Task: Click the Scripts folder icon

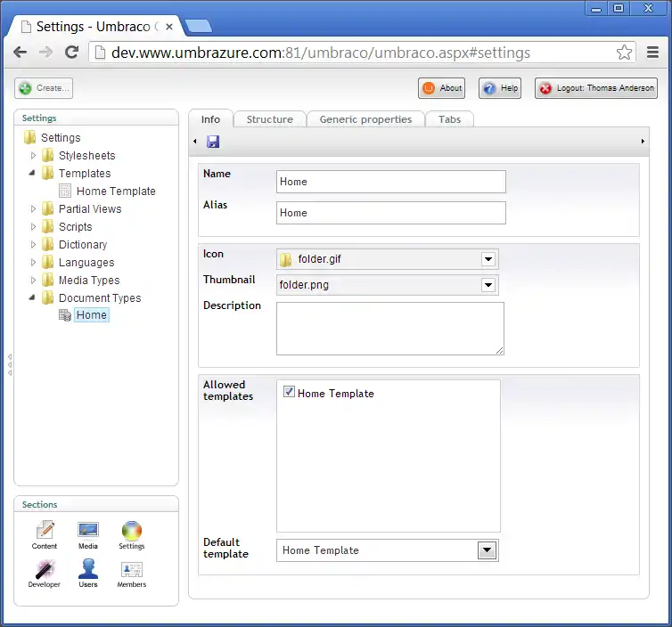Action: pos(47,226)
